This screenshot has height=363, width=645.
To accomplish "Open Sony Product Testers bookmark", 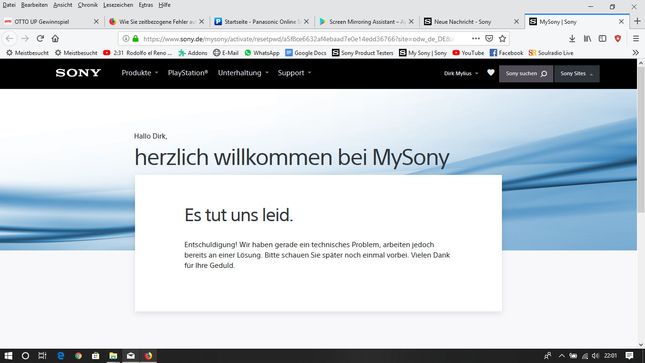I will click(x=362, y=53).
